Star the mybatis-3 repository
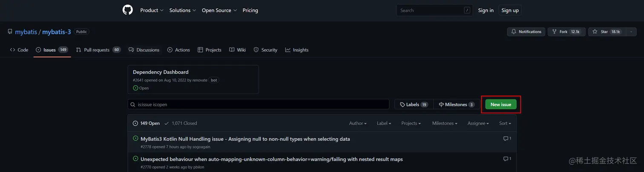Image resolution: width=644 pixels, height=172 pixels. point(605,32)
